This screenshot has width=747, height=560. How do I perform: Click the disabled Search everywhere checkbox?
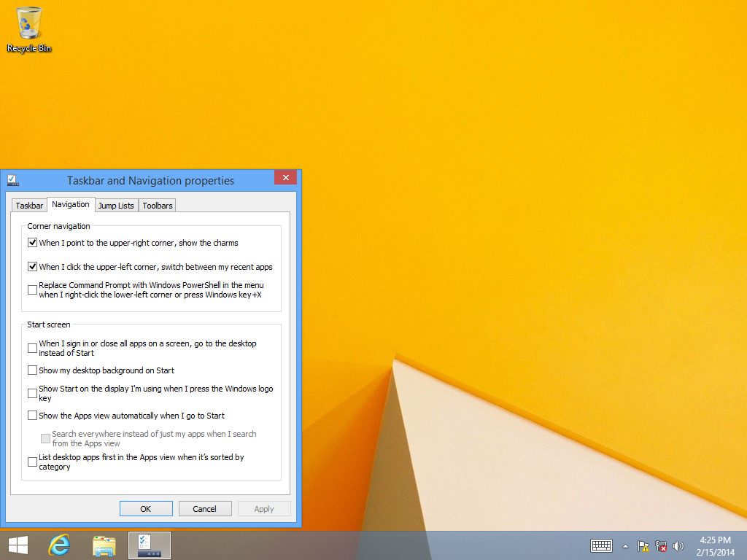[45, 438]
